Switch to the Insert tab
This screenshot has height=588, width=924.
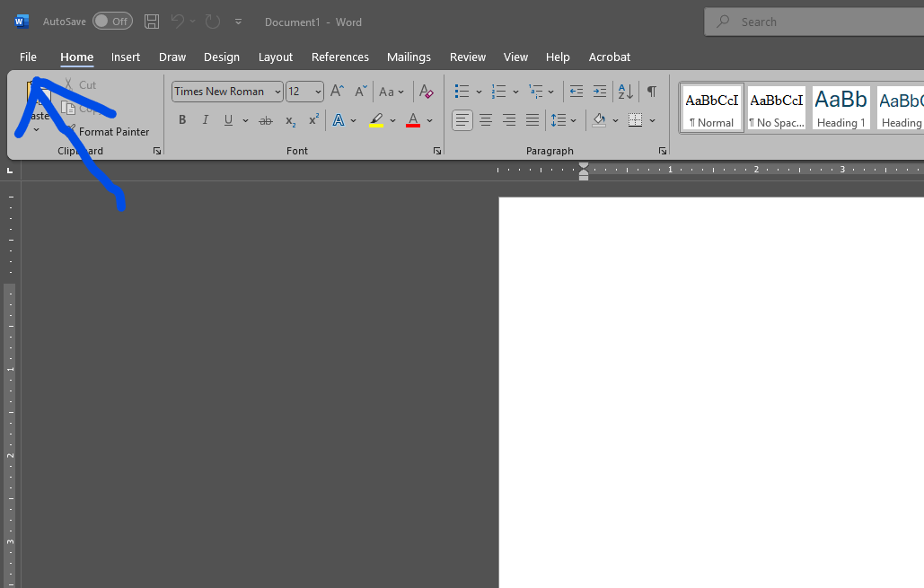pos(126,57)
